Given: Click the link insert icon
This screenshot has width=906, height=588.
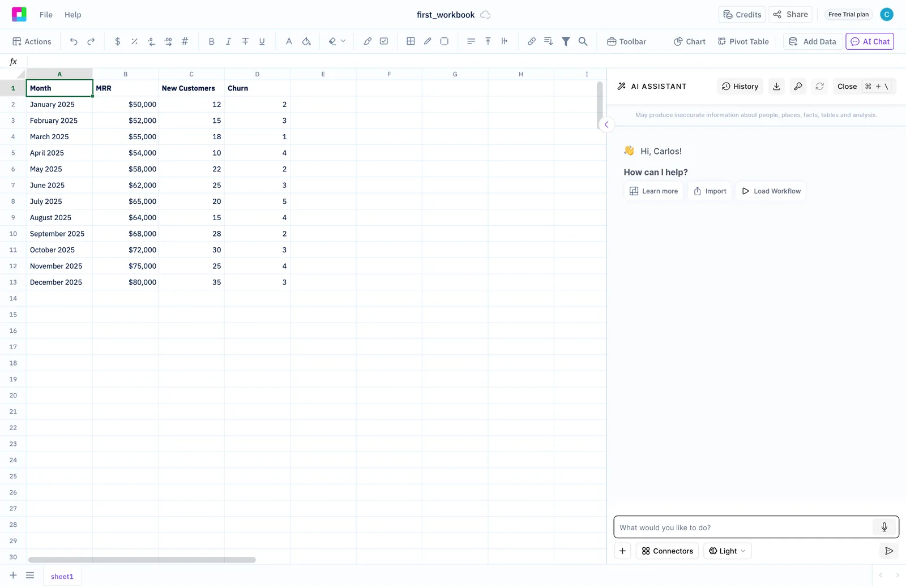Looking at the screenshot, I should 531,41.
